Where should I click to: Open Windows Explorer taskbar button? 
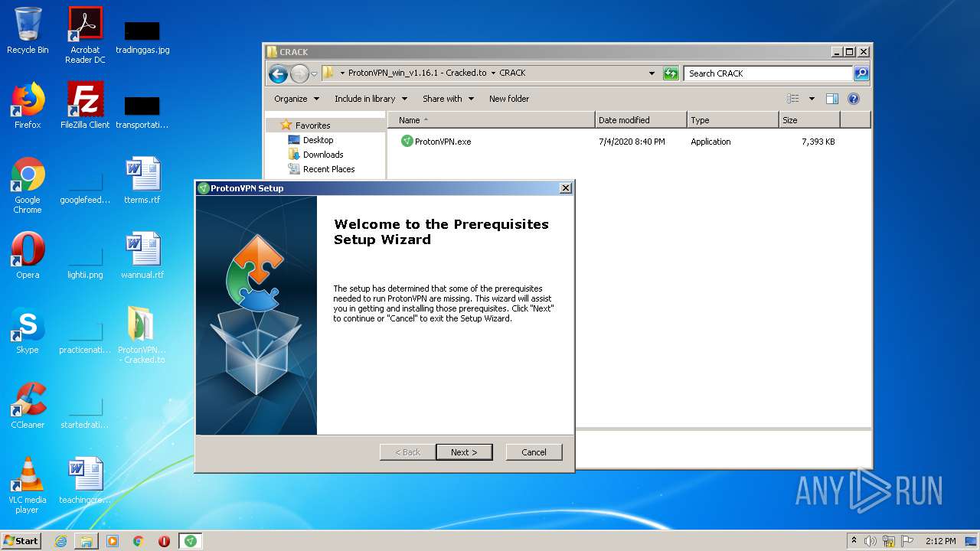pos(87,541)
